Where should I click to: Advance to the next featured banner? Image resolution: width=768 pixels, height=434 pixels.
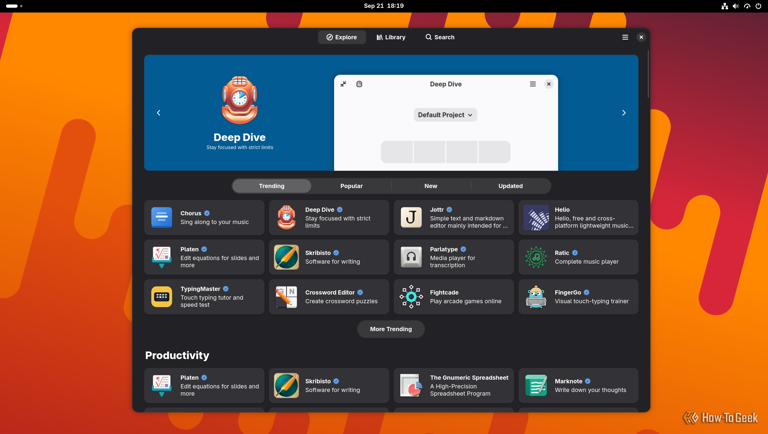624,113
